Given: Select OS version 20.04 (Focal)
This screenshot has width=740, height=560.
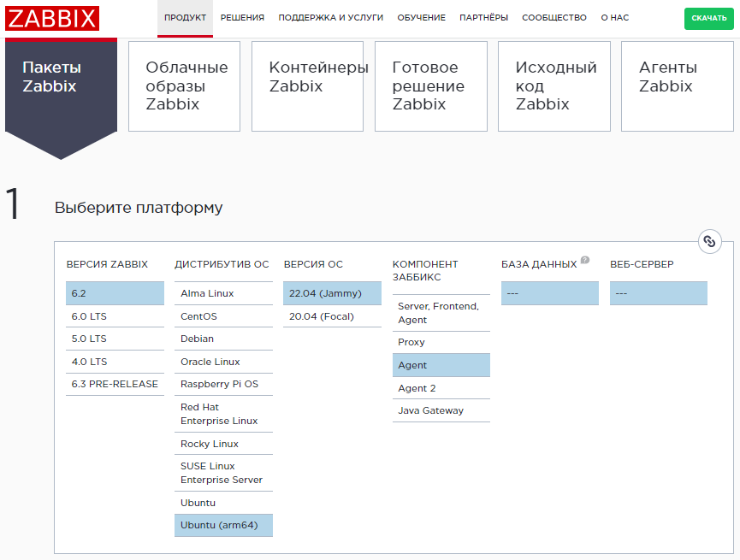Looking at the screenshot, I should click(x=332, y=316).
